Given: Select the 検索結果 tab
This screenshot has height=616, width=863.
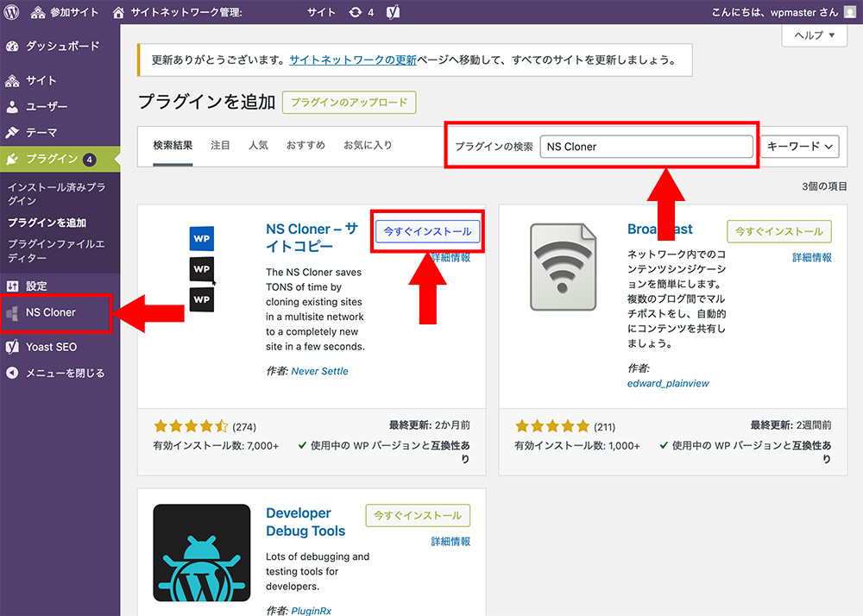Looking at the screenshot, I should coord(173,146).
